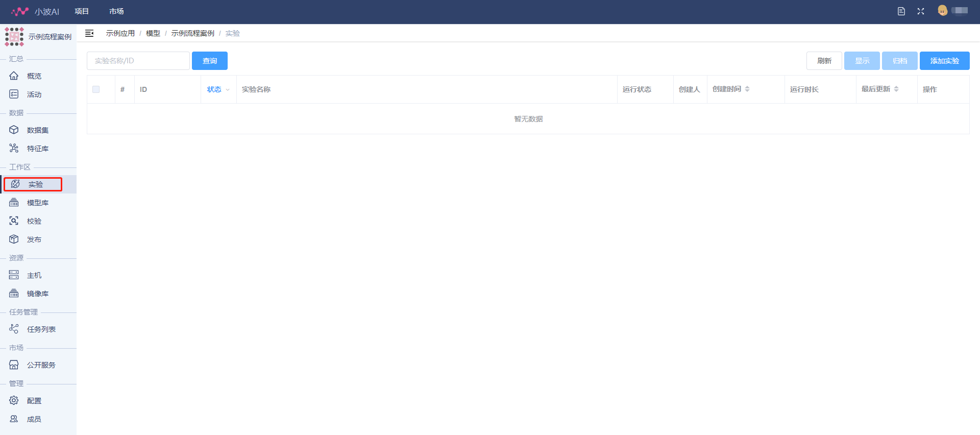Go to 数据集 in sidebar
The image size is (980, 435).
click(39, 130)
